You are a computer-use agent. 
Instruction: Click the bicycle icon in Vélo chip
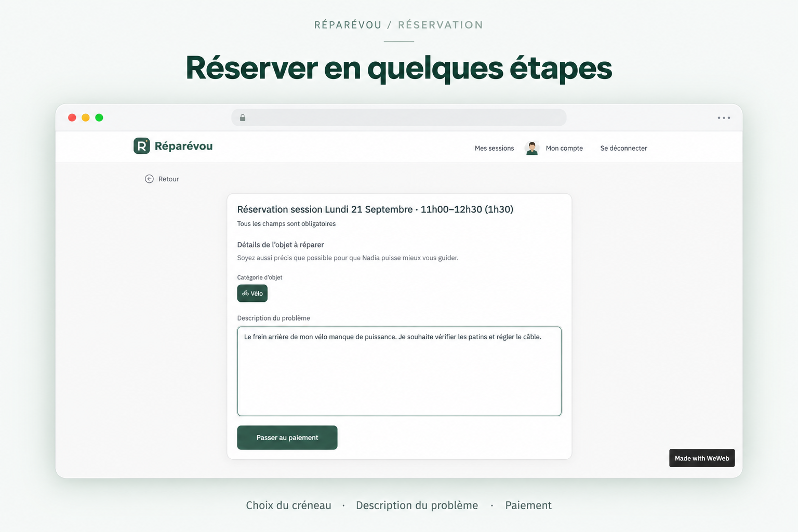click(x=245, y=294)
